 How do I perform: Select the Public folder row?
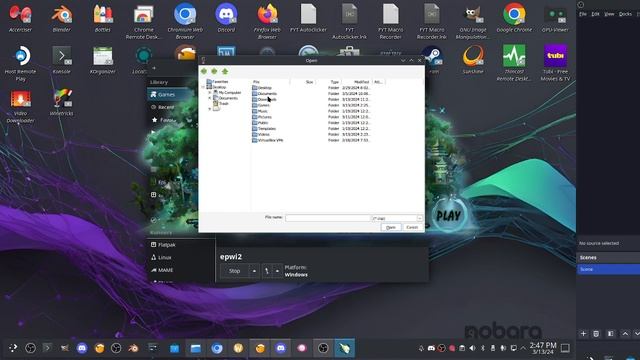pyautogui.click(x=311, y=122)
